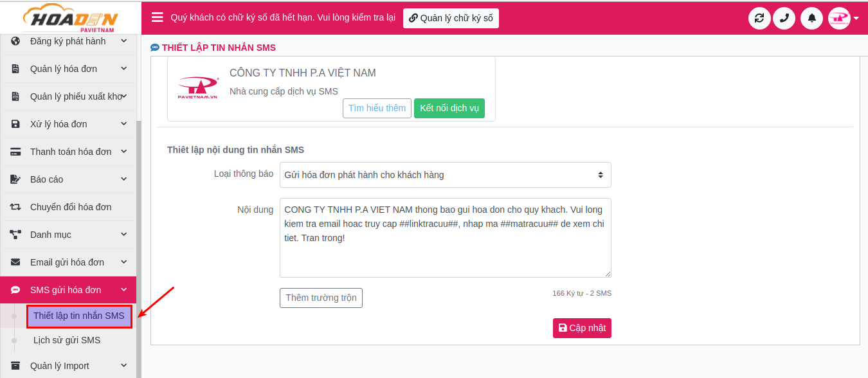This screenshot has width=868, height=378.
Task: Click the refresh sync icon in header
Action: (759, 18)
